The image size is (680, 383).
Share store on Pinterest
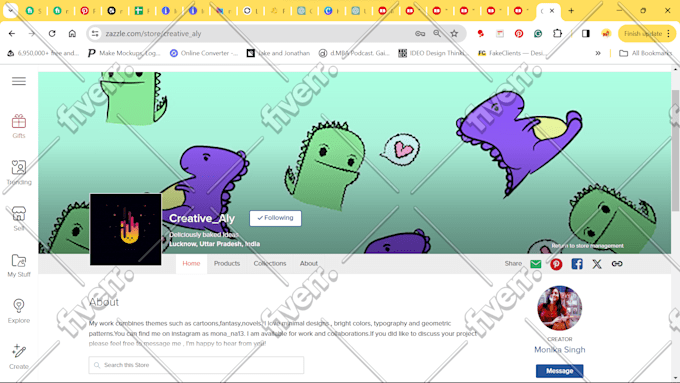pos(556,264)
